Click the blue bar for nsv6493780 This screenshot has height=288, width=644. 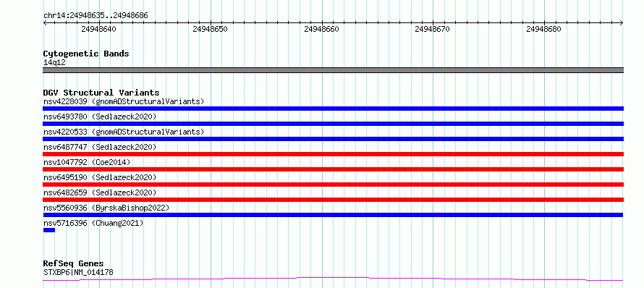point(333,124)
